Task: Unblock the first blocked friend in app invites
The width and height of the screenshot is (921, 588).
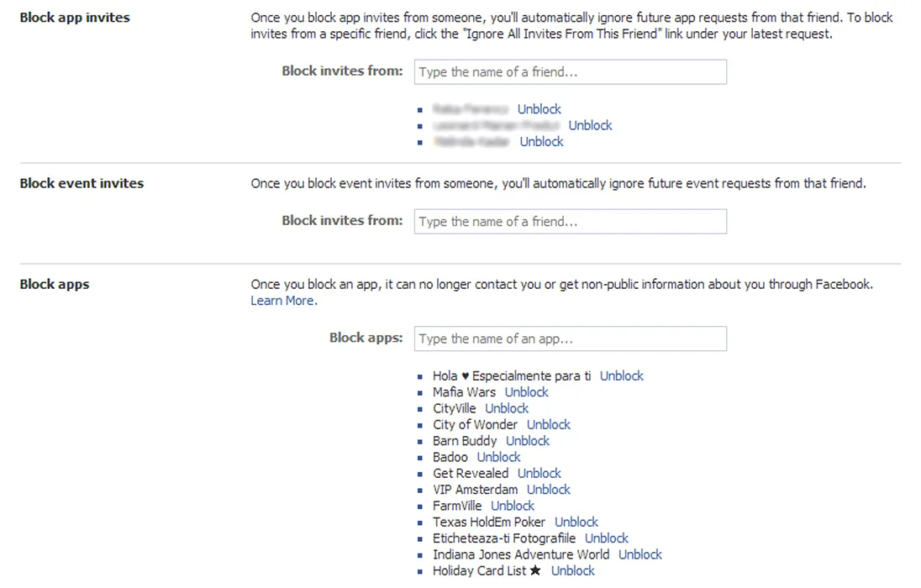Action: pos(539,109)
